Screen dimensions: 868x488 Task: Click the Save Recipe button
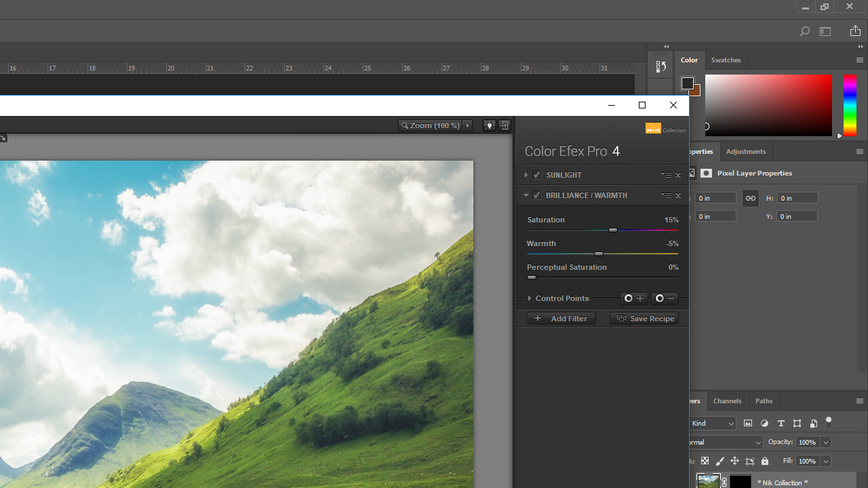pyautogui.click(x=644, y=319)
